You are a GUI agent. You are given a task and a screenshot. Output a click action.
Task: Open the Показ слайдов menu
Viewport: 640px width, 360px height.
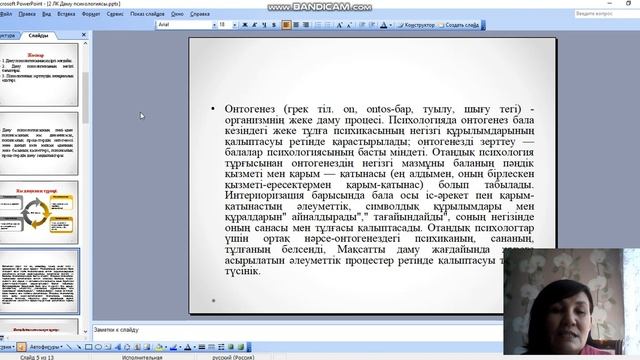point(147,14)
